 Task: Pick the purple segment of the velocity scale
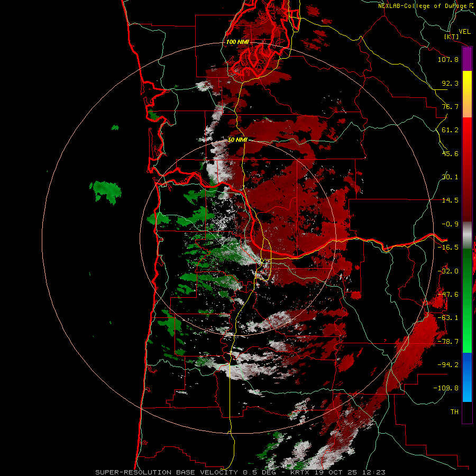pyautogui.click(x=467, y=59)
